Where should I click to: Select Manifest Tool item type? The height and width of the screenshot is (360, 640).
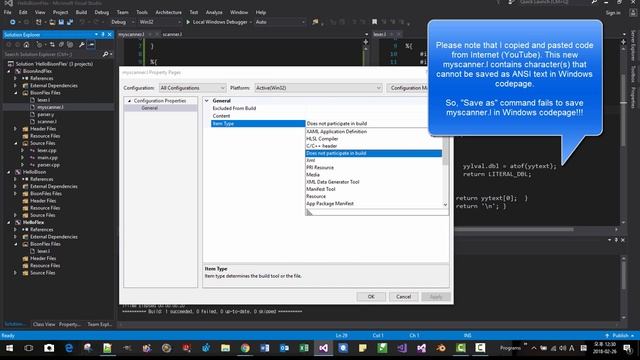pos(374,189)
